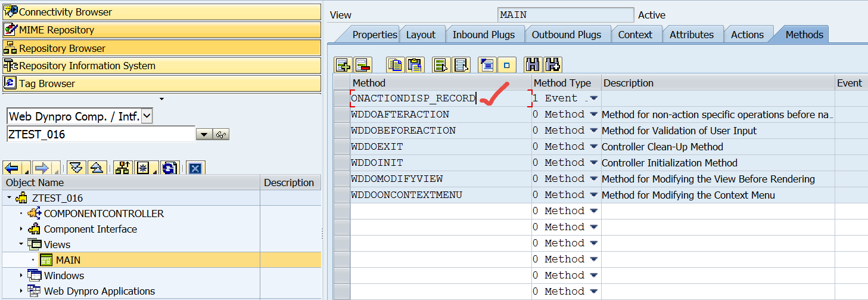Select row header of WDDOEXIT method
Image resolution: width=868 pixels, height=300 pixels.
(x=341, y=147)
